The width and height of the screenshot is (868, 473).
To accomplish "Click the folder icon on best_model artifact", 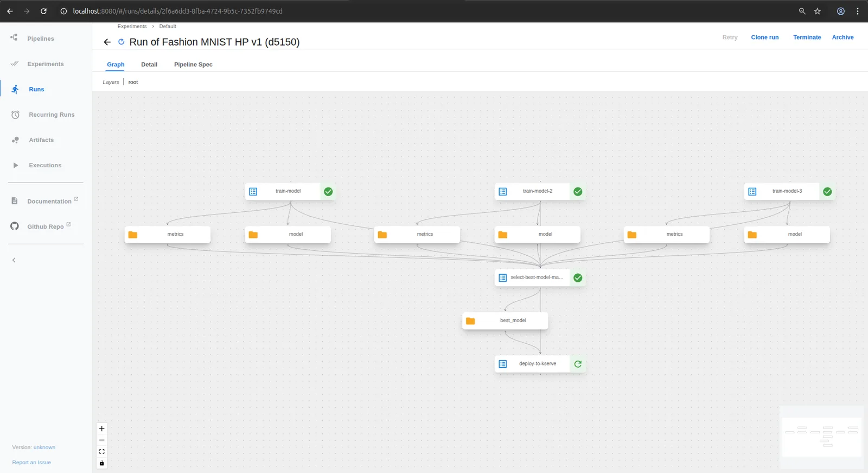I will pos(470,321).
